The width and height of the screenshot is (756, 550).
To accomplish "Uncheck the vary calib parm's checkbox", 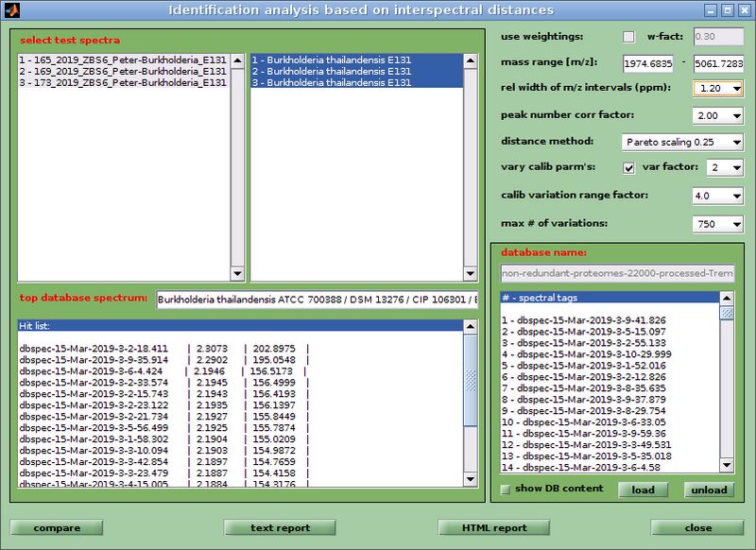I will coord(628,168).
